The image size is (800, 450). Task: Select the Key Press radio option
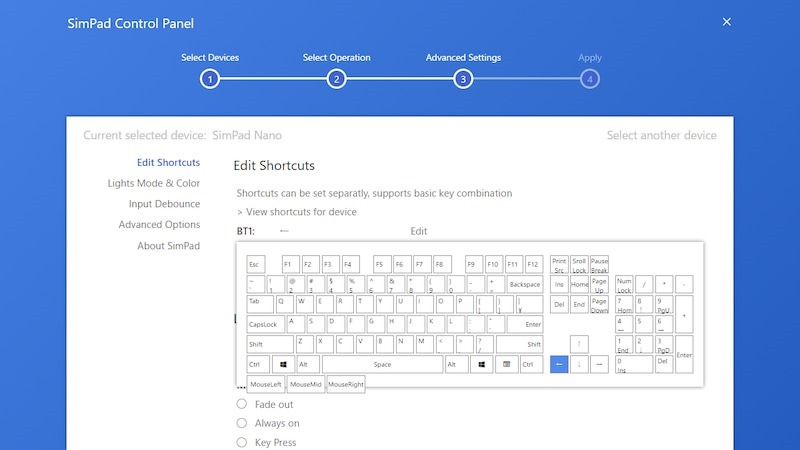pyautogui.click(x=242, y=442)
